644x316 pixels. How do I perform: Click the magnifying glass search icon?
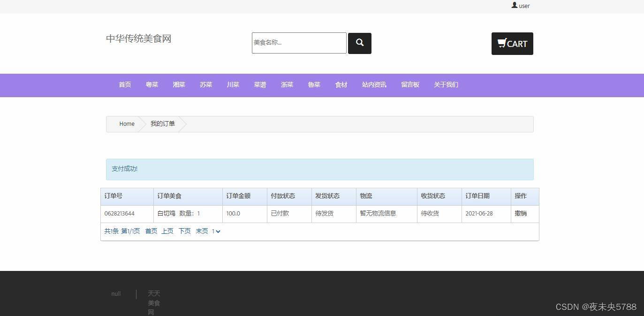359,43
